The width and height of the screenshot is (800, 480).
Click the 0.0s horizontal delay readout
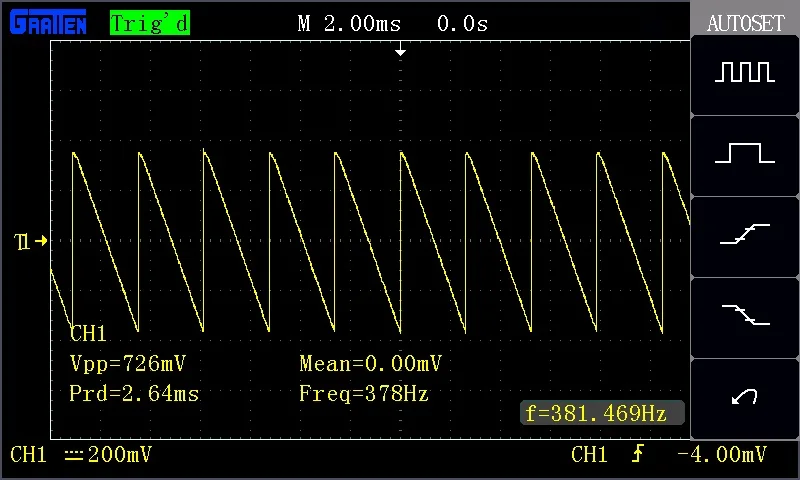tap(462, 23)
